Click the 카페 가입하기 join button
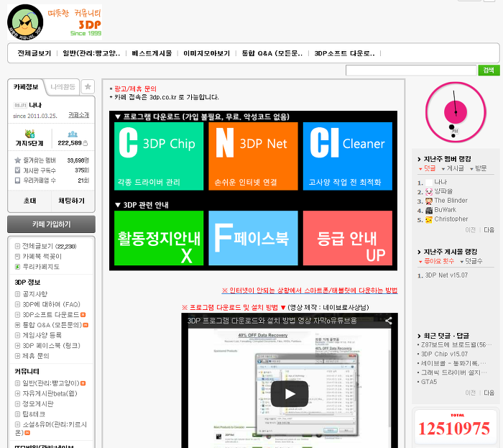This screenshot has height=448, width=503. [51, 224]
